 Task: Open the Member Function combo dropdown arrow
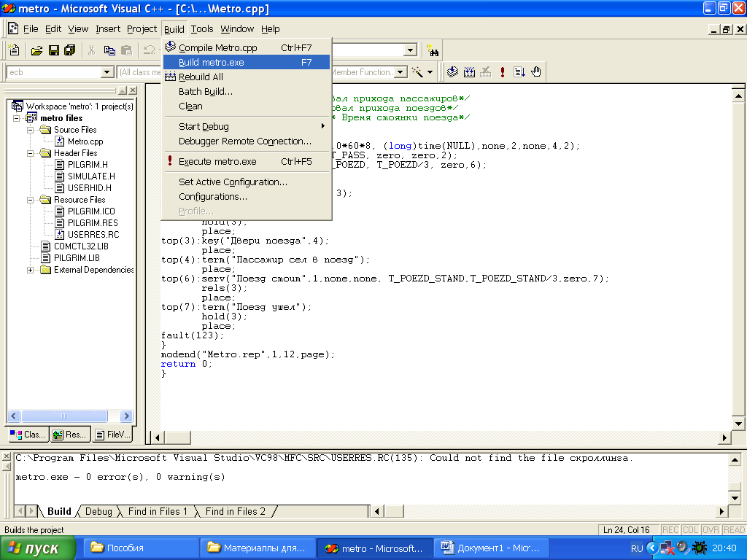pos(400,72)
